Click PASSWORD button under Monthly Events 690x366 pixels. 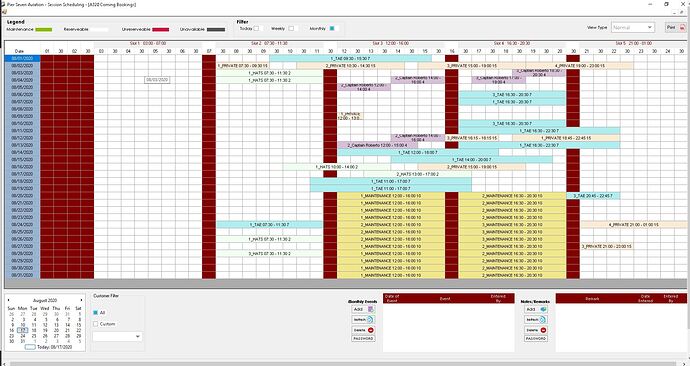[x=363, y=338]
